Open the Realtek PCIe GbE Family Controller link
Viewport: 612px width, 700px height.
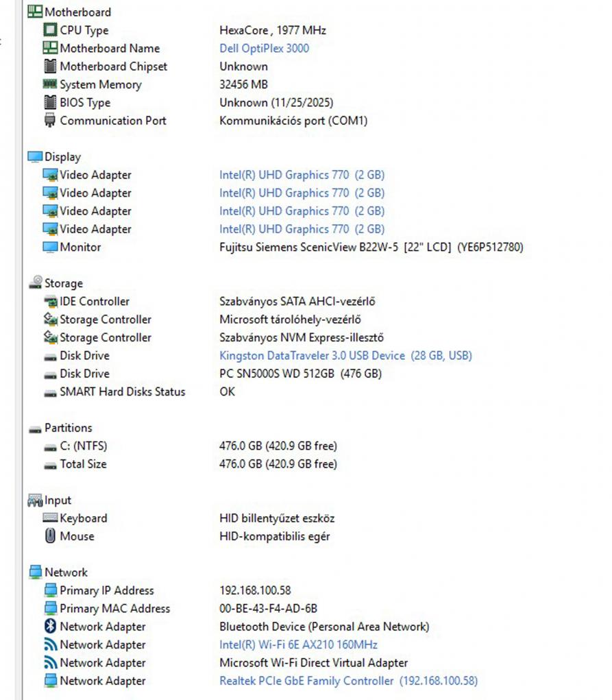(x=306, y=681)
